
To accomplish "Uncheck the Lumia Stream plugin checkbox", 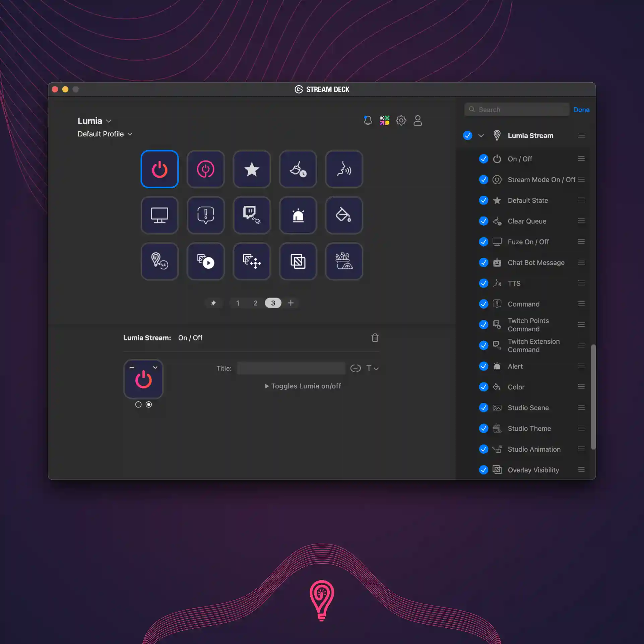I will coord(467,135).
